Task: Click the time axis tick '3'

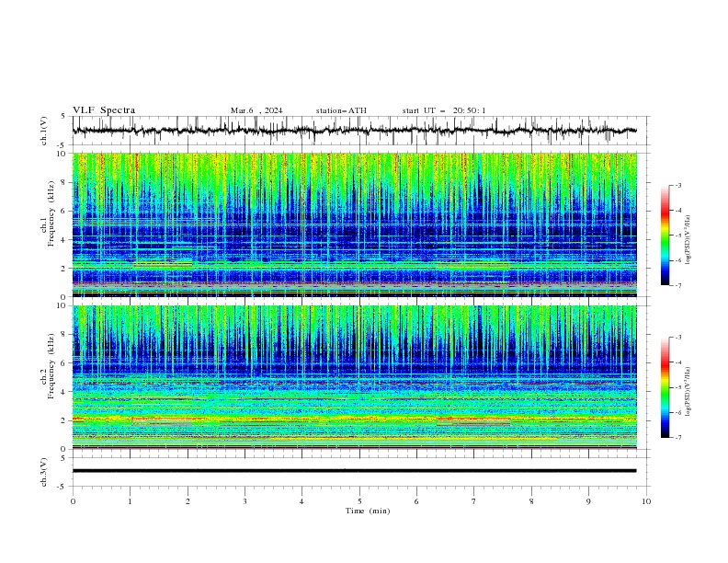Action: (x=245, y=501)
